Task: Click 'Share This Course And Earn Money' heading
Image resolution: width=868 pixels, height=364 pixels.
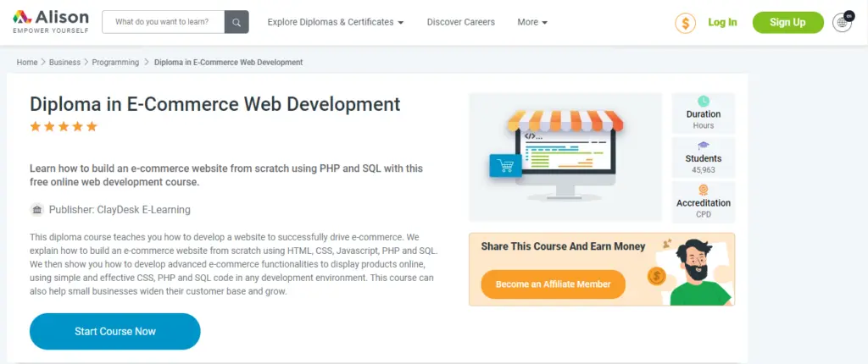Action: click(x=563, y=246)
